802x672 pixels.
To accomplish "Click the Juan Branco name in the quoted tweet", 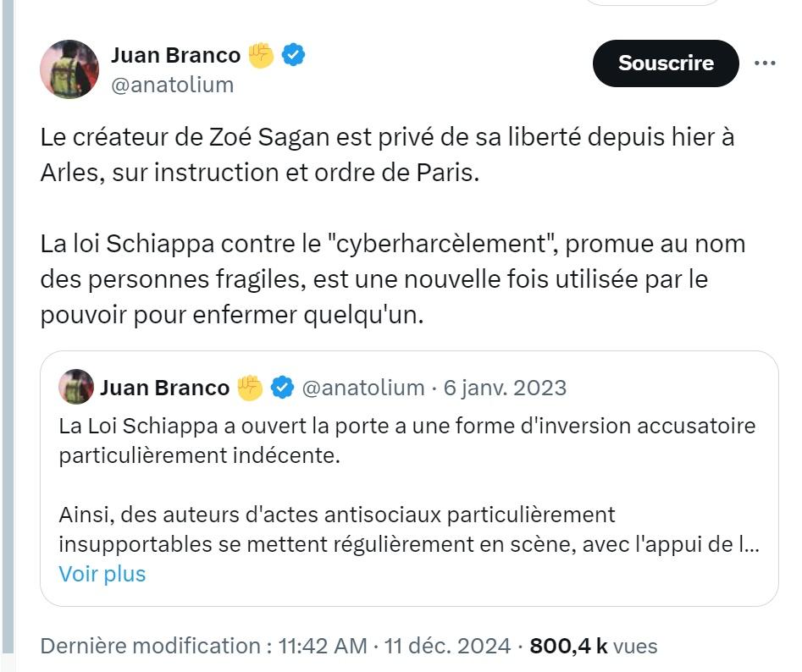I will (x=164, y=388).
